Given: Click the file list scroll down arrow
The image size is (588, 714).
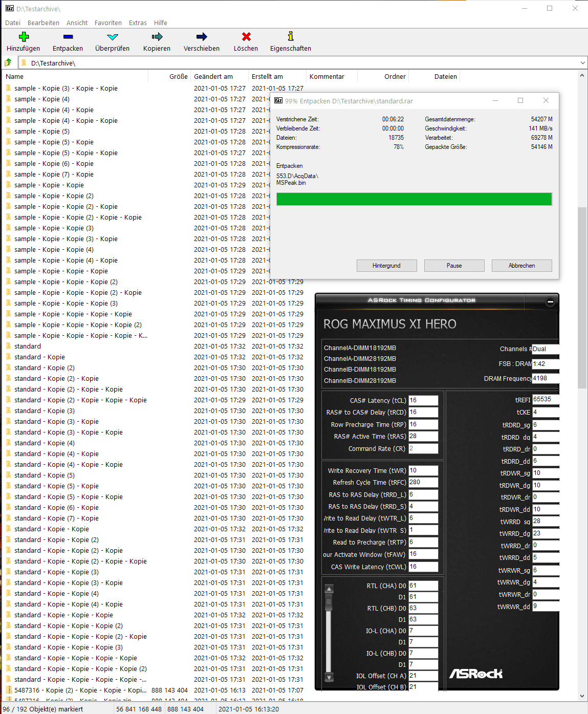Looking at the screenshot, I should click(582, 696).
